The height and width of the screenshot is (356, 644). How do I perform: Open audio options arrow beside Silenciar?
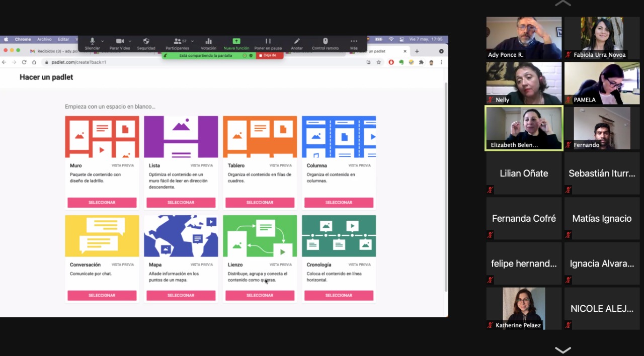click(x=103, y=41)
